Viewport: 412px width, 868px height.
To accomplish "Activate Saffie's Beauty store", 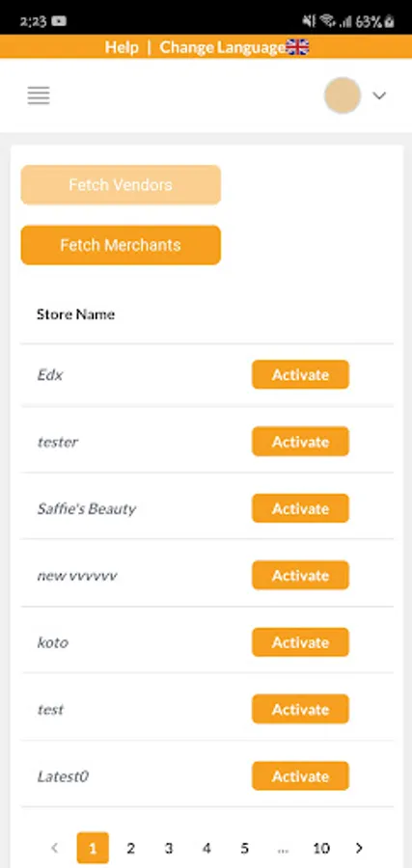I will point(301,508).
